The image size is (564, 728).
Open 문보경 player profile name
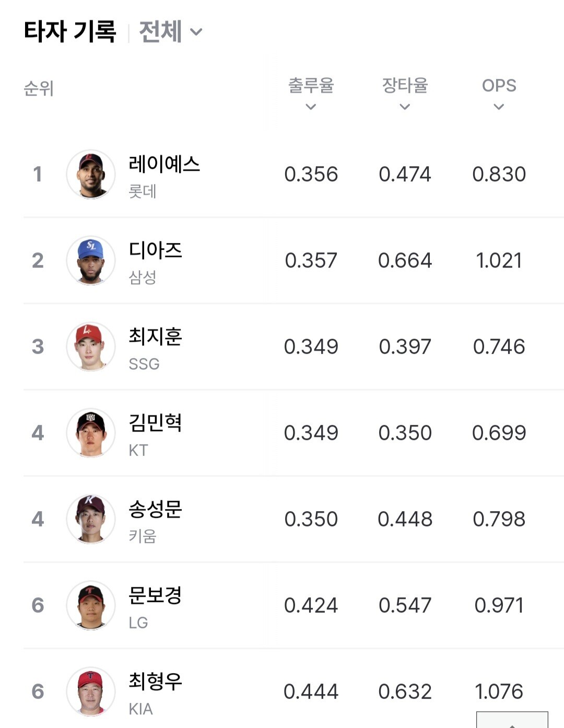point(155,595)
